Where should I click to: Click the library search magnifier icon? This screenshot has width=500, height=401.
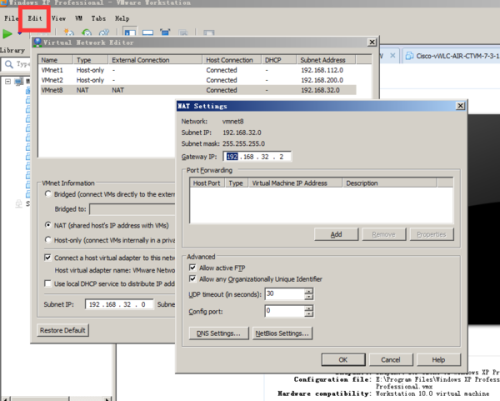click(x=9, y=64)
